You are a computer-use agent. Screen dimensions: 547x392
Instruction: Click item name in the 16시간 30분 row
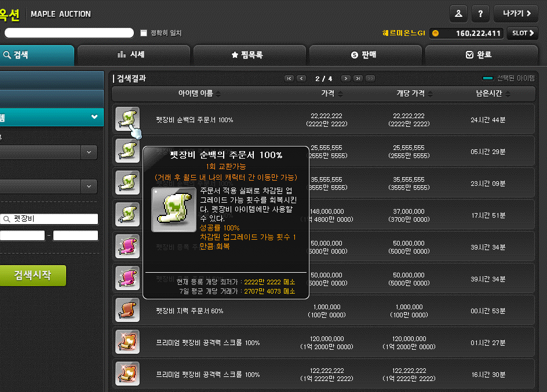pos(208,375)
